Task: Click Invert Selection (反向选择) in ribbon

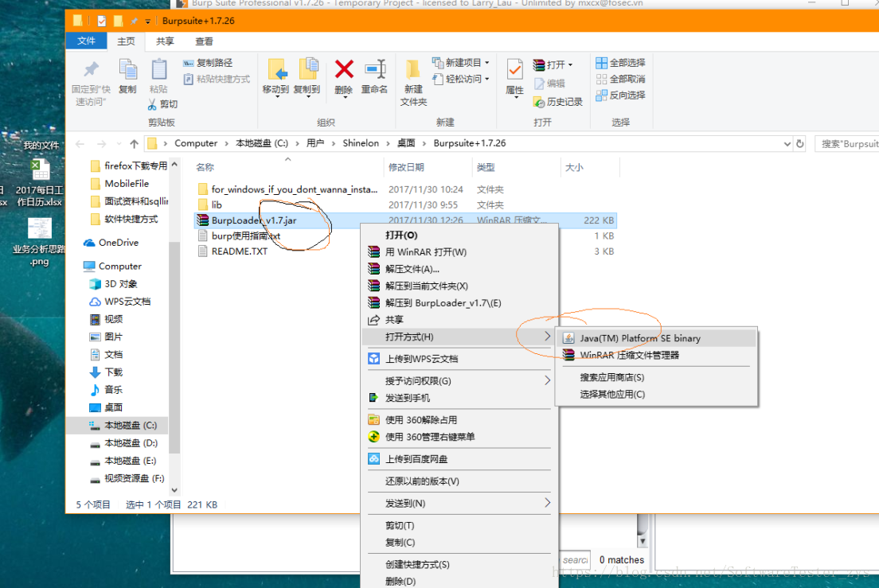Action: pos(620,95)
